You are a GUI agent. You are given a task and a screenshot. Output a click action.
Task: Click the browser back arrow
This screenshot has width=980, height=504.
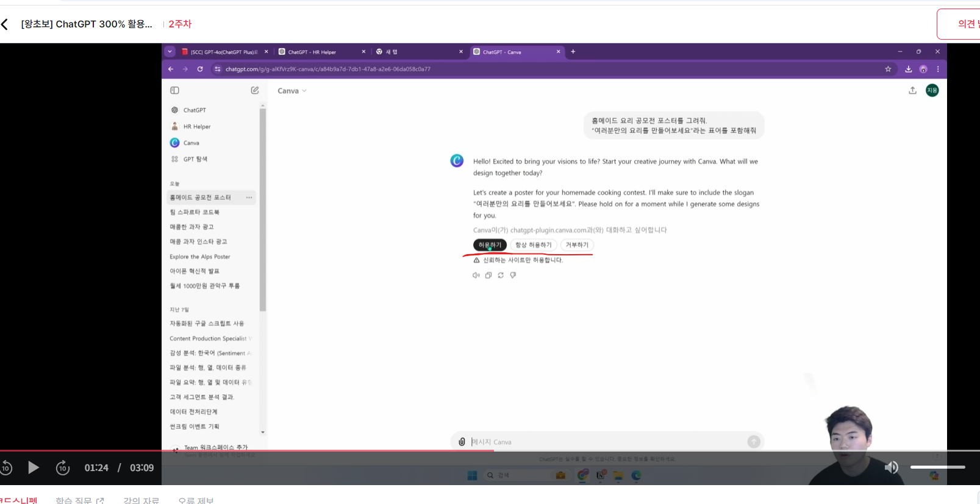171,69
